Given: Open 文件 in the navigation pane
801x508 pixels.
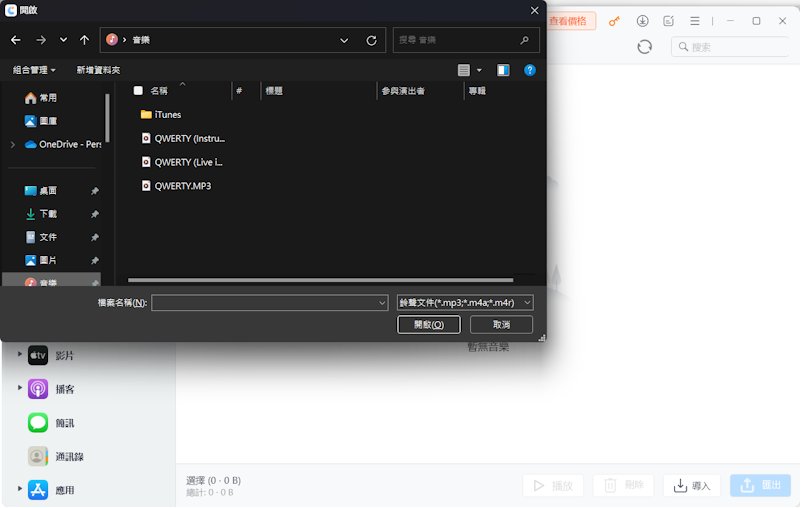Looking at the screenshot, I should click(x=41, y=237).
